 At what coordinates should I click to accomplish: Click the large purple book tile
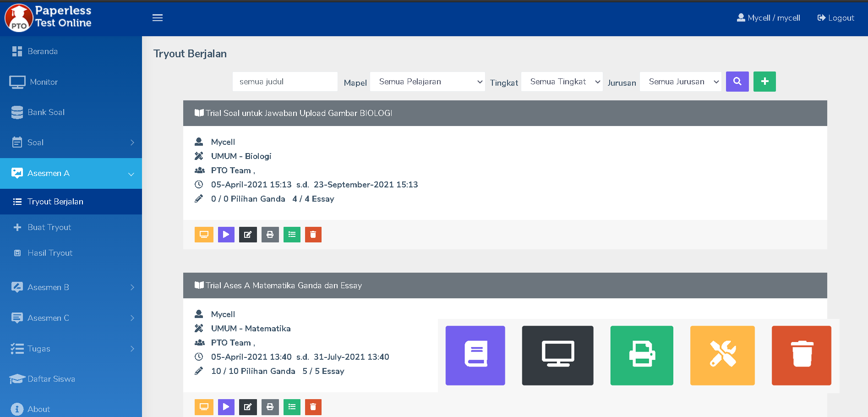click(475, 356)
